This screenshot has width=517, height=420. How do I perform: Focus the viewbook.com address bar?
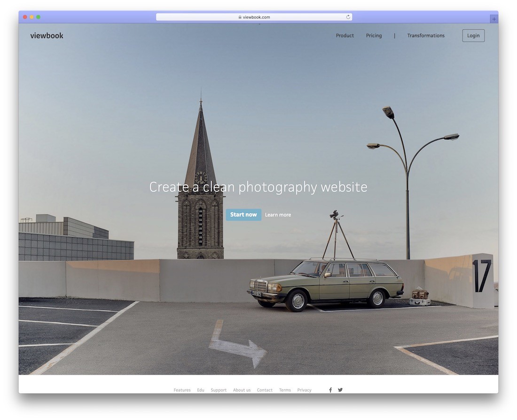[x=254, y=17]
